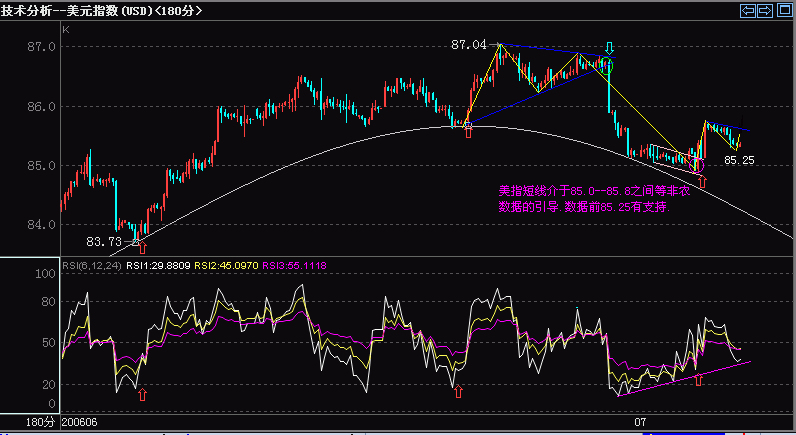The image size is (796, 435).
Task: Click the 85.25 price label
Action: 739,160
